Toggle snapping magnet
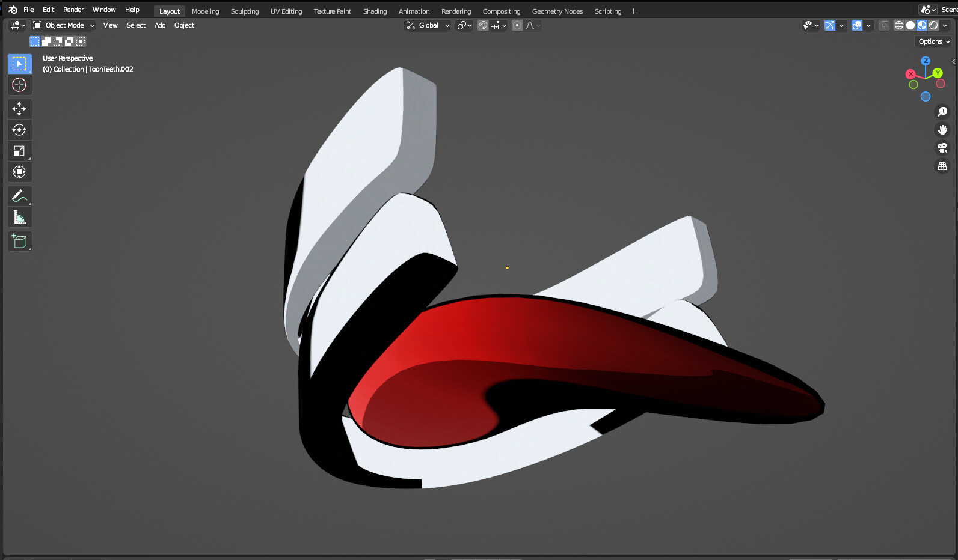958x560 pixels. pyautogui.click(x=483, y=25)
